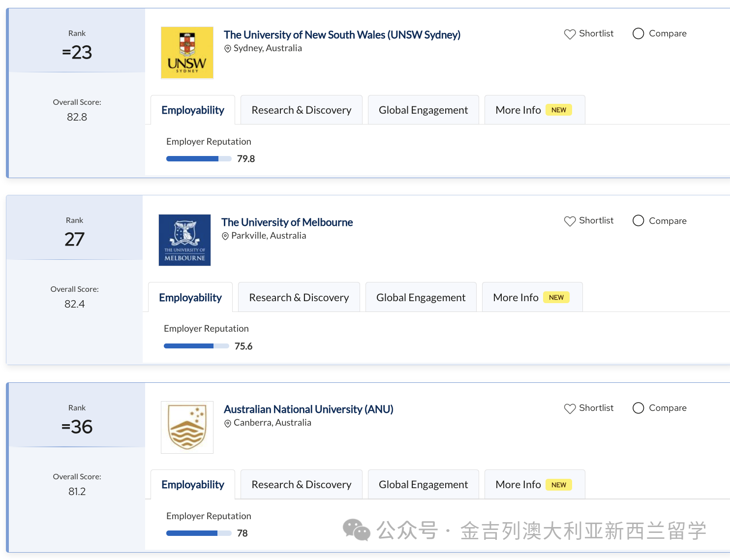Click the NEW badge on ANU More Info

559,485
